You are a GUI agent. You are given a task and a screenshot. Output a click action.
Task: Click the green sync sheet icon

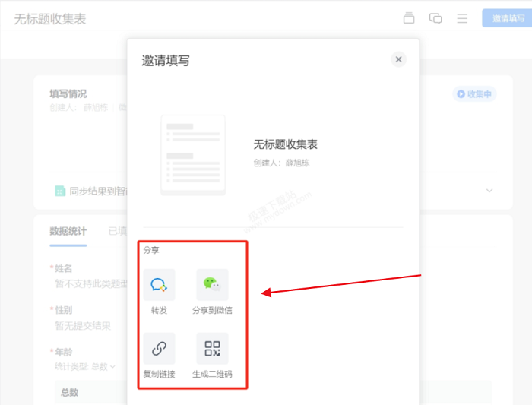(59, 191)
